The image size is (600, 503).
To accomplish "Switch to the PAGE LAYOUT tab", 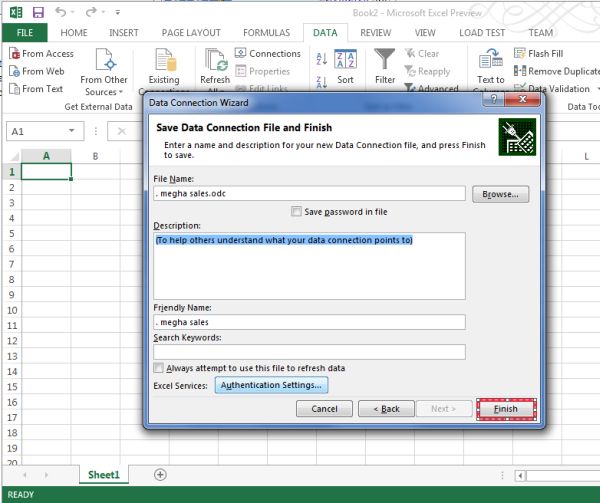I will coord(191,33).
